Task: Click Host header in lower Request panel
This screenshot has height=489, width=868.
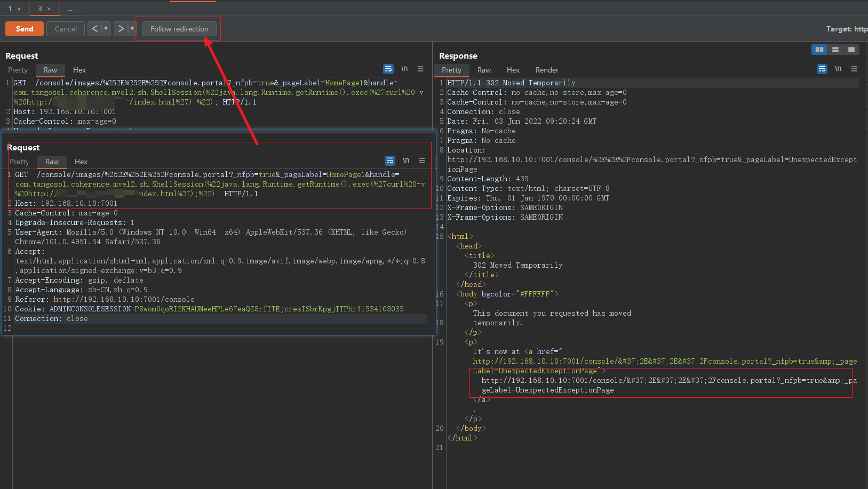Action: click(66, 203)
